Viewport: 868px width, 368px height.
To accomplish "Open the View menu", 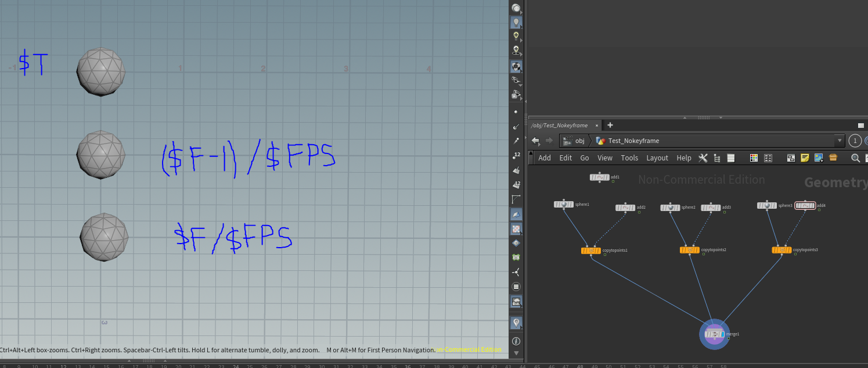I will click(x=605, y=158).
